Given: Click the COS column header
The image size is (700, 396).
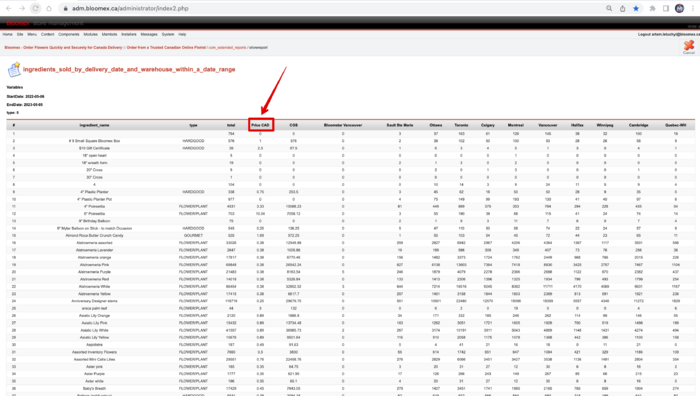Looking at the screenshot, I should tap(293, 125).
